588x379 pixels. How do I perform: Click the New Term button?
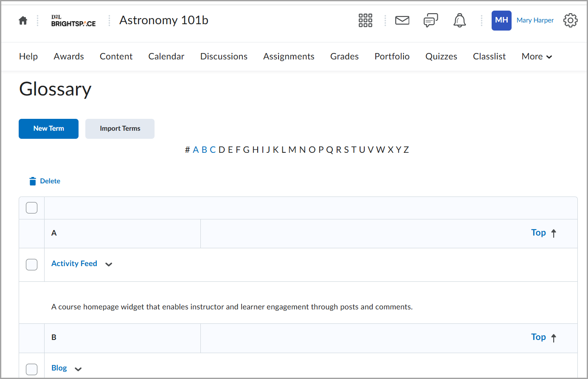[48, 129]
